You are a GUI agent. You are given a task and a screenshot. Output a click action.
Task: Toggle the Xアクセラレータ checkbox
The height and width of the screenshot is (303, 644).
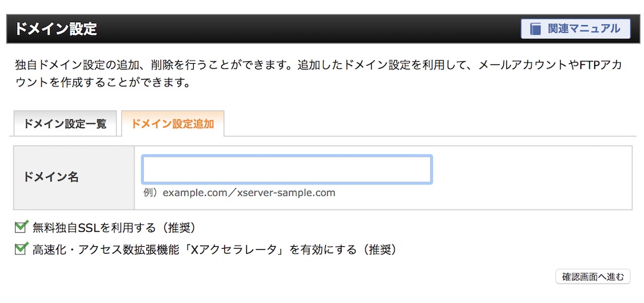click(21, 249)
